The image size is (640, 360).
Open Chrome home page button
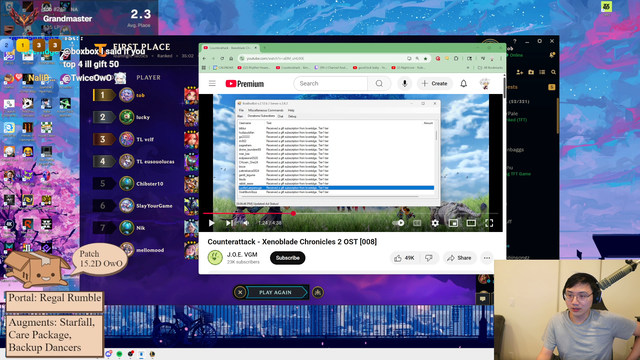(231, 58)
